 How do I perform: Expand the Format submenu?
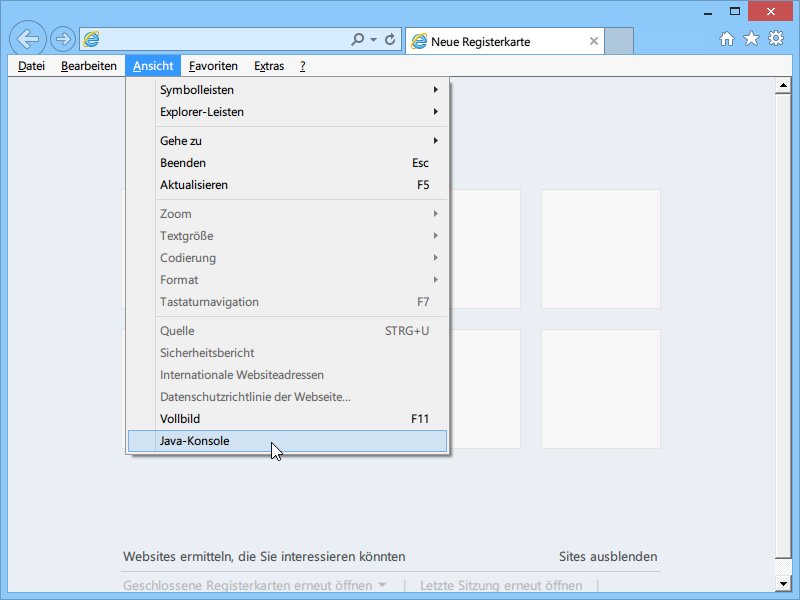pyautogui.click(x=287, y=280)
